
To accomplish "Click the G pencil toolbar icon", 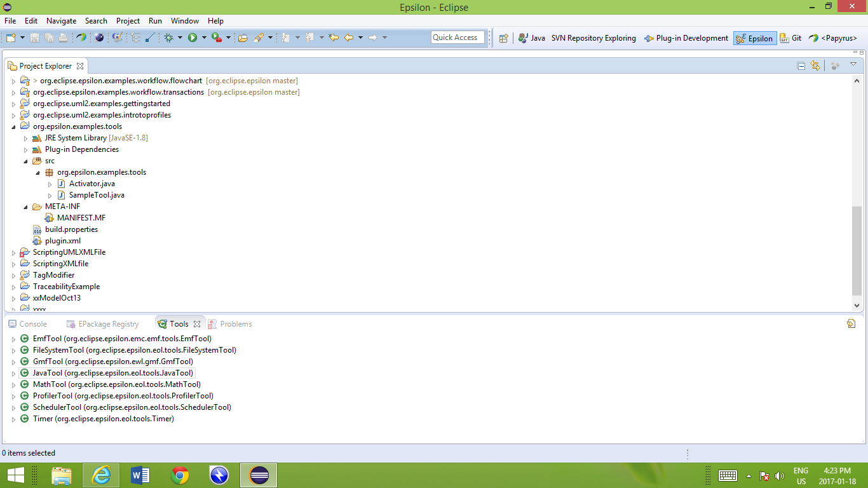I will (118, 38).
